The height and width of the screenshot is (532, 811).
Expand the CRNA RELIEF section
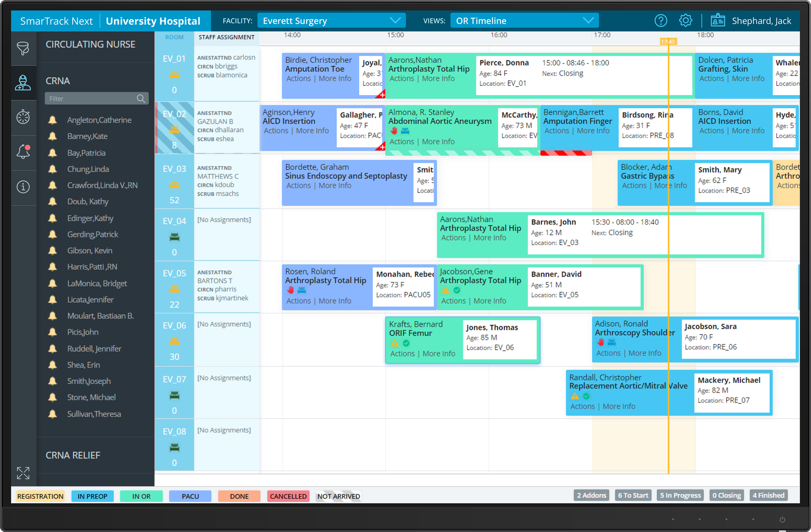click(73, 456)
